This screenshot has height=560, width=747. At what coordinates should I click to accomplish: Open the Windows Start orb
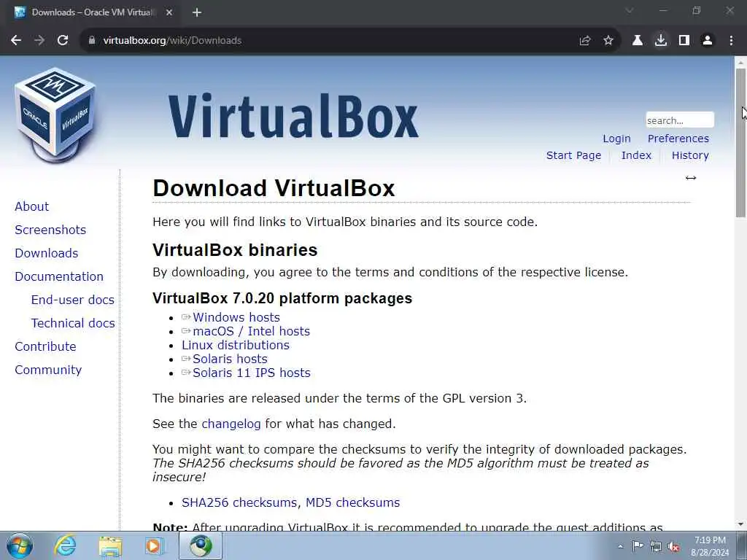coord(20,545)
